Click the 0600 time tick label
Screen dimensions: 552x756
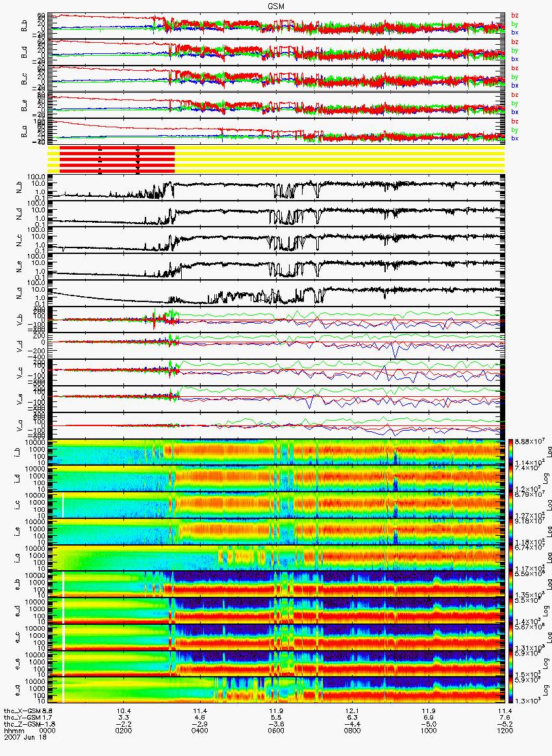[x=276, y=731]
